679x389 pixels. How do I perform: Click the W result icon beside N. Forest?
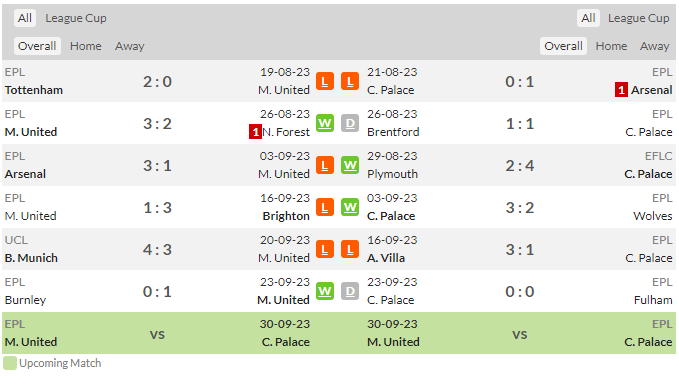[325, 123]
